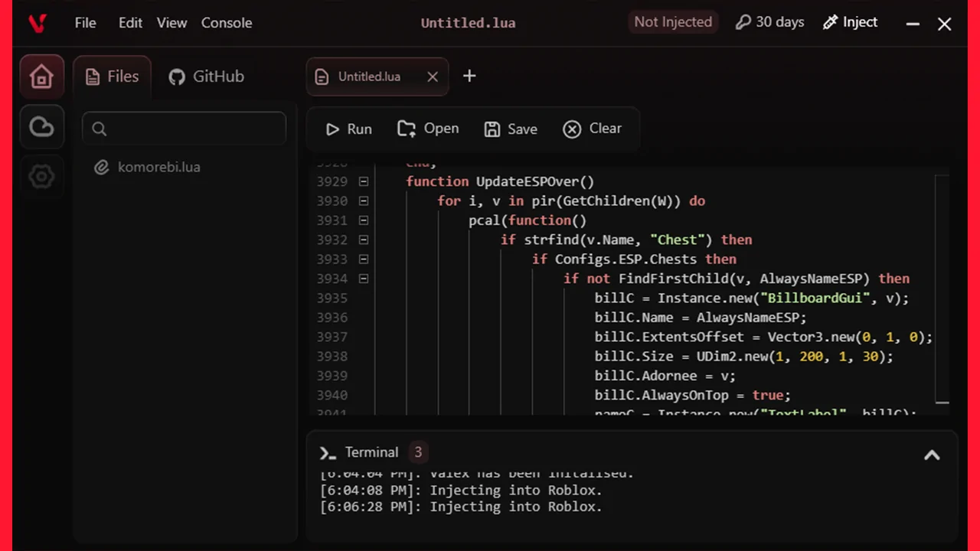The image size is (980, 551).
Task: Collapse the Terminal panel with chevron
Action: [932, 455]
